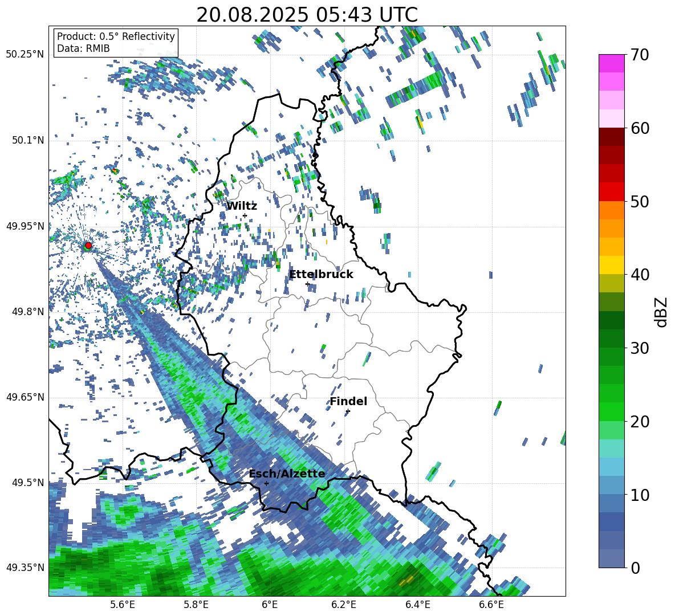Click the light blue colorbar band above 10
This screenshot has width=675, height=616.
pos(611,467)
